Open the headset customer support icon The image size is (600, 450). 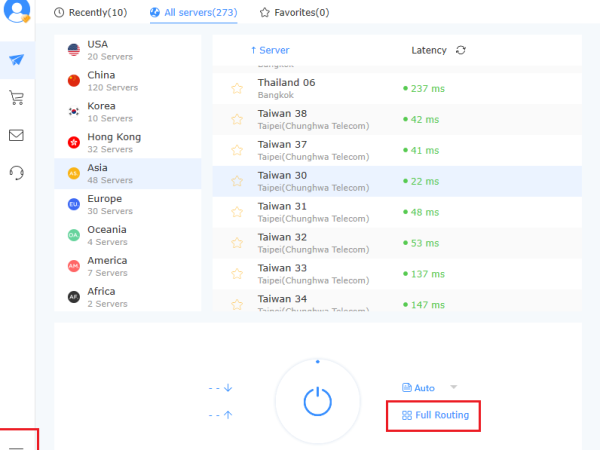pos(16,173)
